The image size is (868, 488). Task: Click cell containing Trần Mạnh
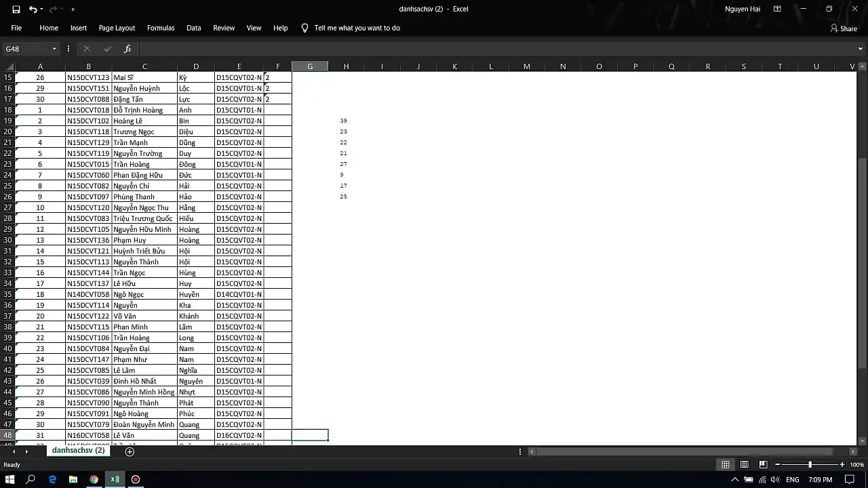click(x=144, y=142)
